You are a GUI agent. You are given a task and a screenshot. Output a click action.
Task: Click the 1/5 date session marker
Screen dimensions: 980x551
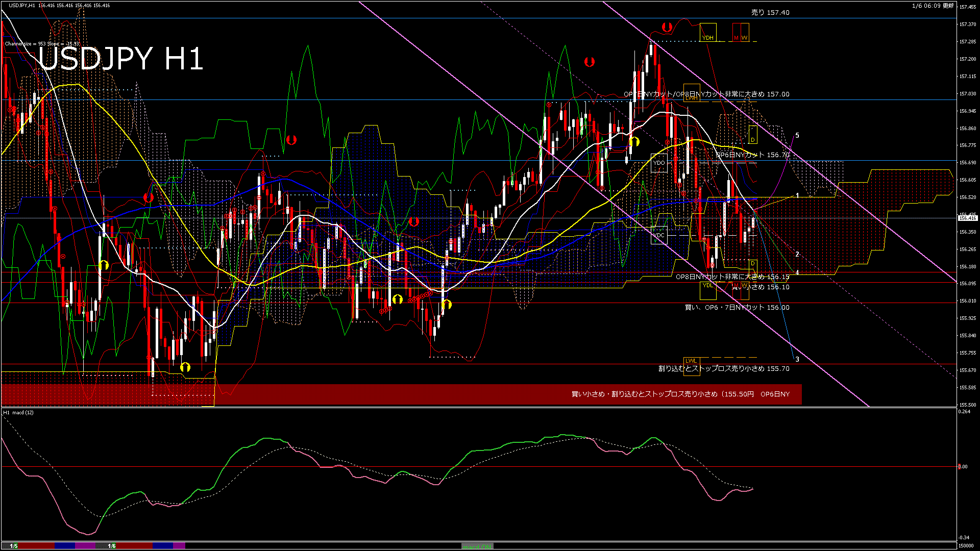pos(14,546)
